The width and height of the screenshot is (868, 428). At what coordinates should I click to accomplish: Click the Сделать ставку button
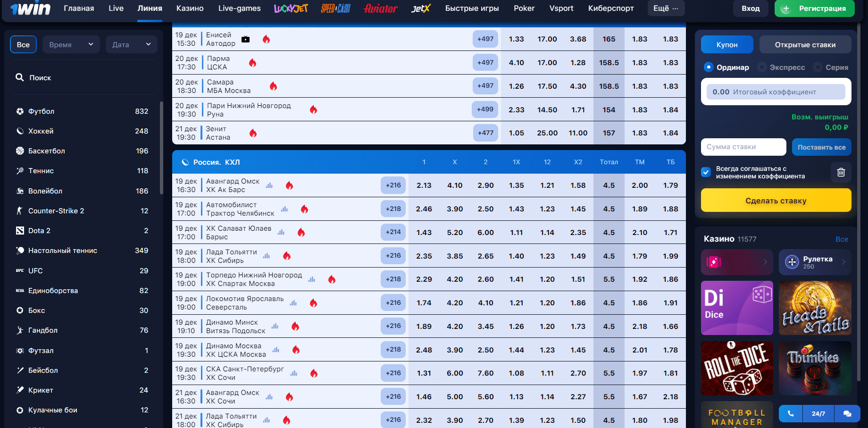coord(776,201)
